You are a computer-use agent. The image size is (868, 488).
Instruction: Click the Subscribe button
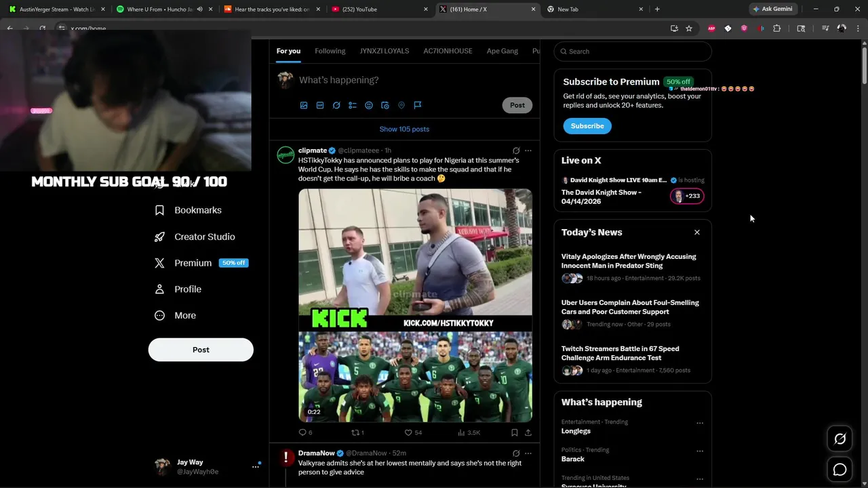(x=587, y=126)
